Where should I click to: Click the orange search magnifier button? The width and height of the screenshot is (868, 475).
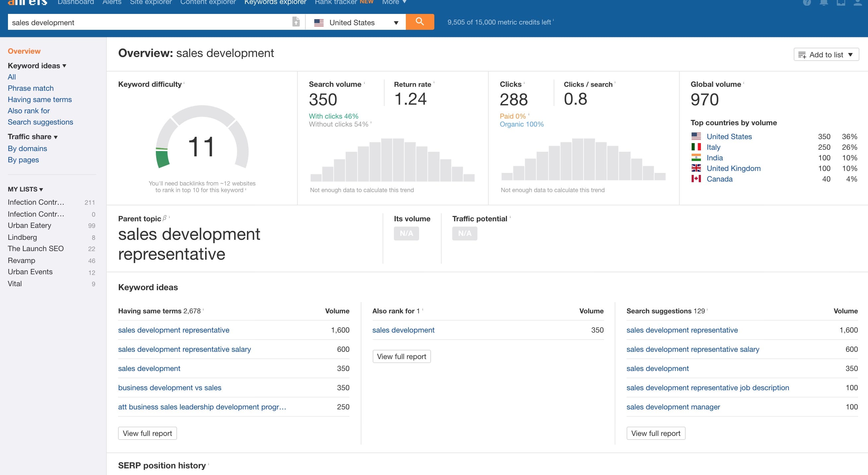coord(419,22)
